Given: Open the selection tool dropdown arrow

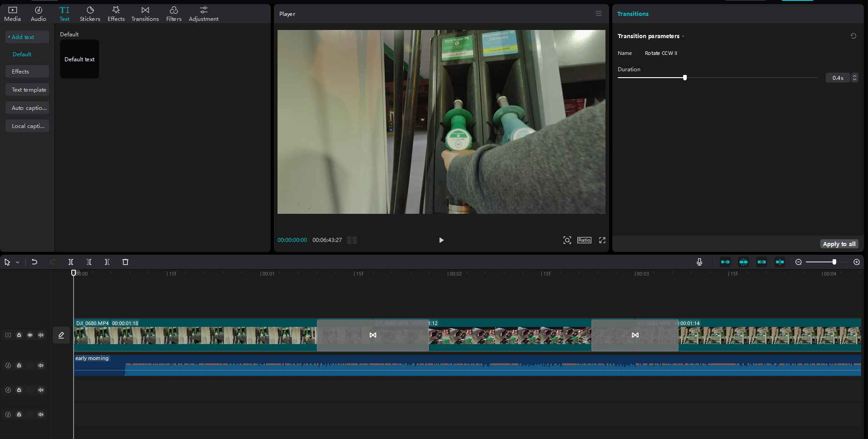Looking at the screenshot, I should tap(18, 262).
